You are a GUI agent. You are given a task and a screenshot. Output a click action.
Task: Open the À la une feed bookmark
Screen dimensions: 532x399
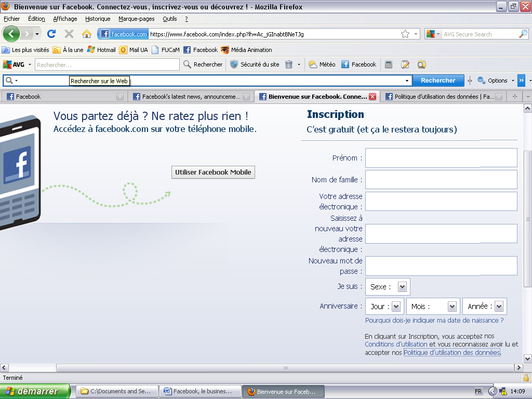pos(68,50)
